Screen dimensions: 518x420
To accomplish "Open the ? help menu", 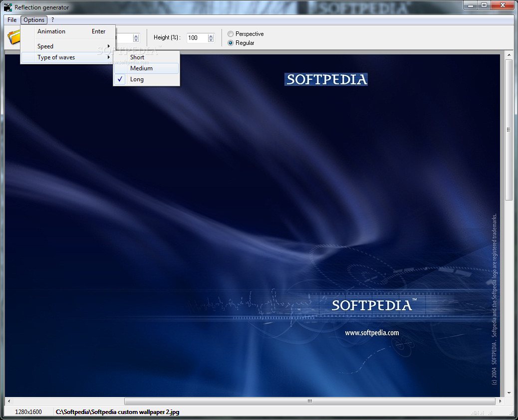I will [52, 20].
